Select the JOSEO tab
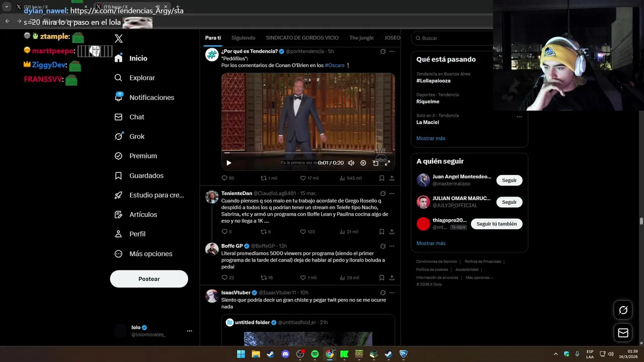 [x=392, y=38]
